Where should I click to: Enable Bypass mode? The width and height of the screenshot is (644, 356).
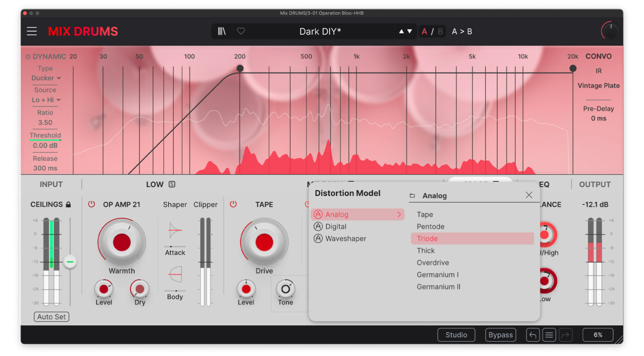click(500, 335)
